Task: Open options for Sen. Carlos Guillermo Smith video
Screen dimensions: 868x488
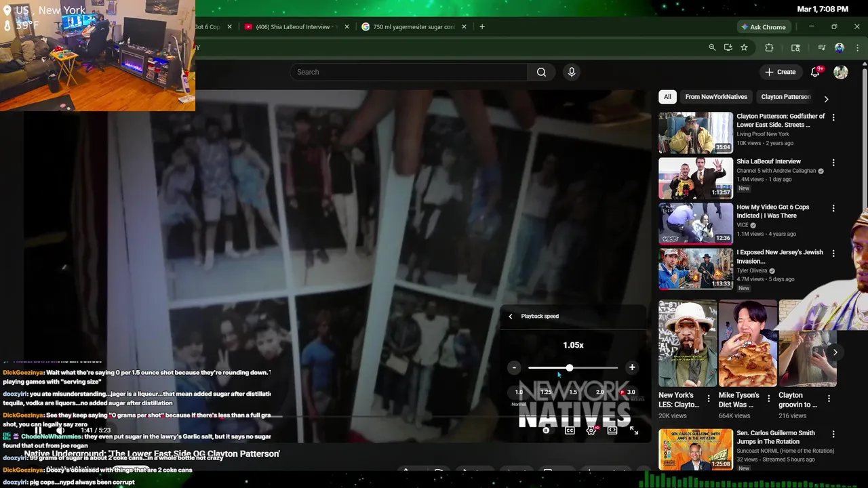Action: click(833, 434)
